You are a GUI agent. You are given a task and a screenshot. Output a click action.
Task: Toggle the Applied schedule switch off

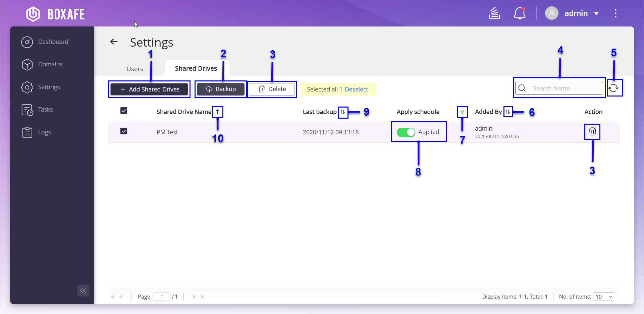coord(406,132)
